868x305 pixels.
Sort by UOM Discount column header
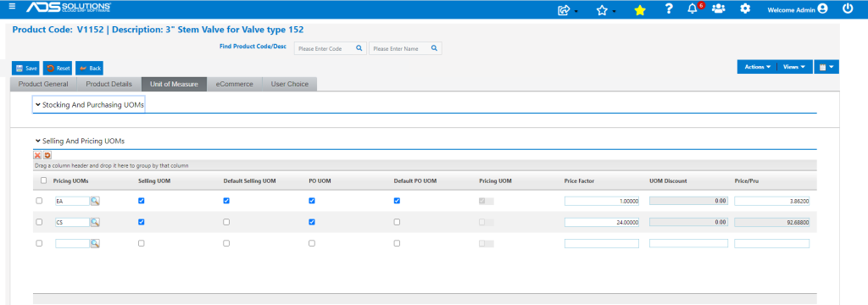[x=668, y=180]
